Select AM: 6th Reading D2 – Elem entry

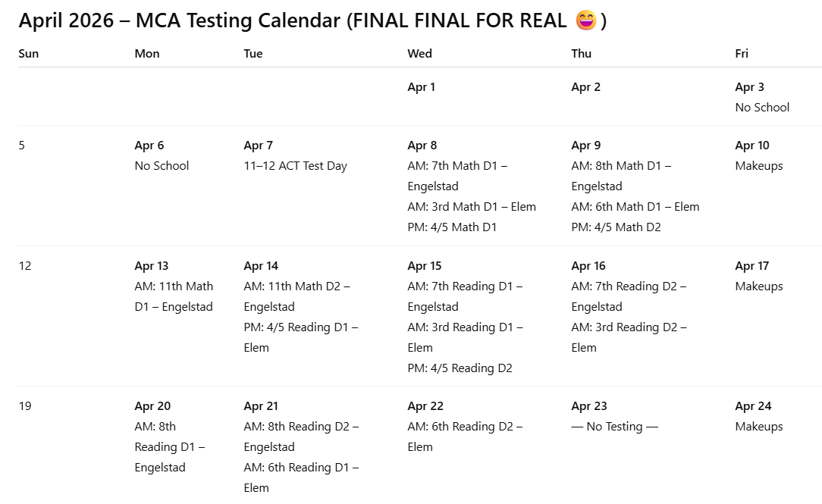click(465, 437)
